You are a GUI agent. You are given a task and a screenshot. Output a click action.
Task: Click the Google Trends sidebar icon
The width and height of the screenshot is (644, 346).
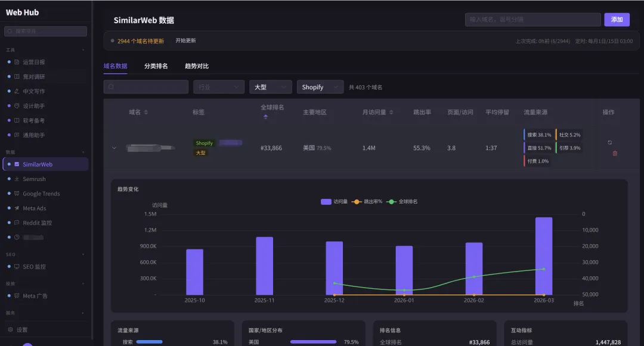[x=17, y=194]
